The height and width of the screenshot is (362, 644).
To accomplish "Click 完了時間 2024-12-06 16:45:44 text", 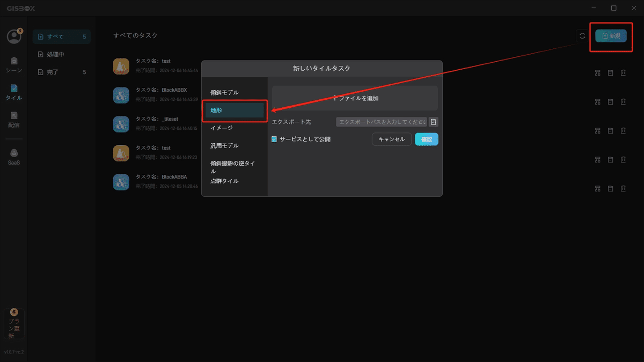I will pos(167,71).
